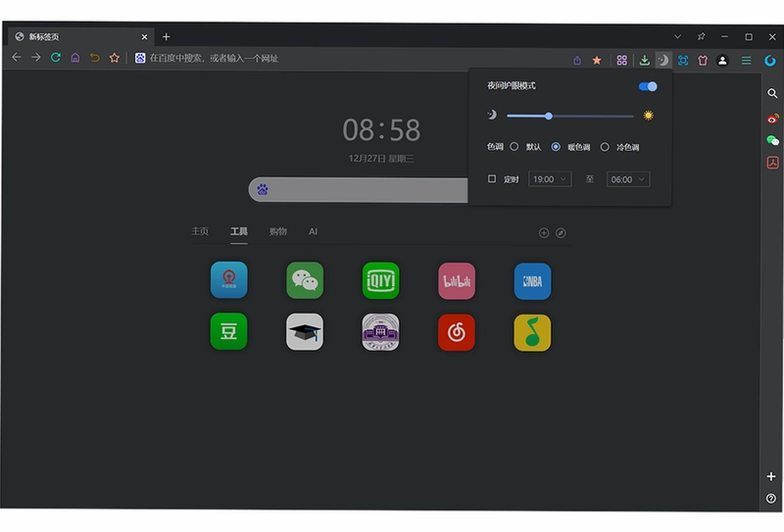Open the skin shirt icon
Viewport: 784px width, 532px height.
tap(703, 61)
